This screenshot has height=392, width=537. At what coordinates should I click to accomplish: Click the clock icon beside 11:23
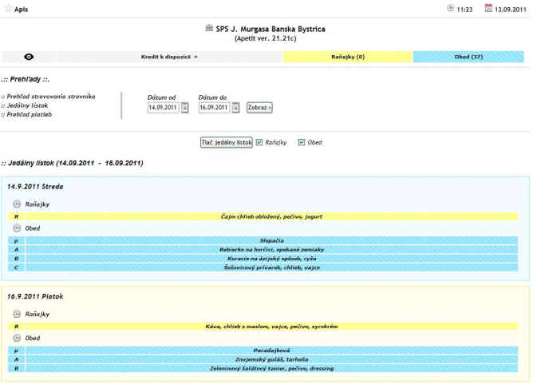tap(451, 8)
